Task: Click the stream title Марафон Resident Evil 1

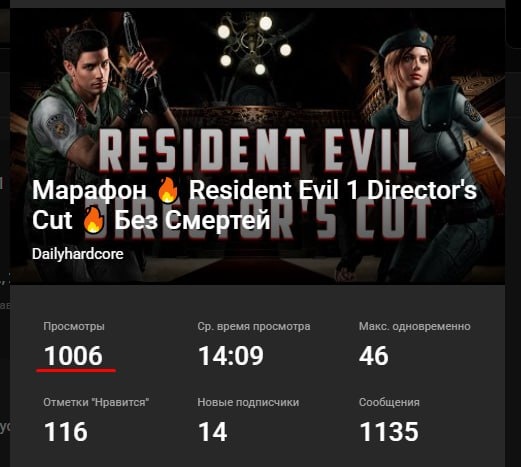Action: pyautogui.click(x=254, y=205)
